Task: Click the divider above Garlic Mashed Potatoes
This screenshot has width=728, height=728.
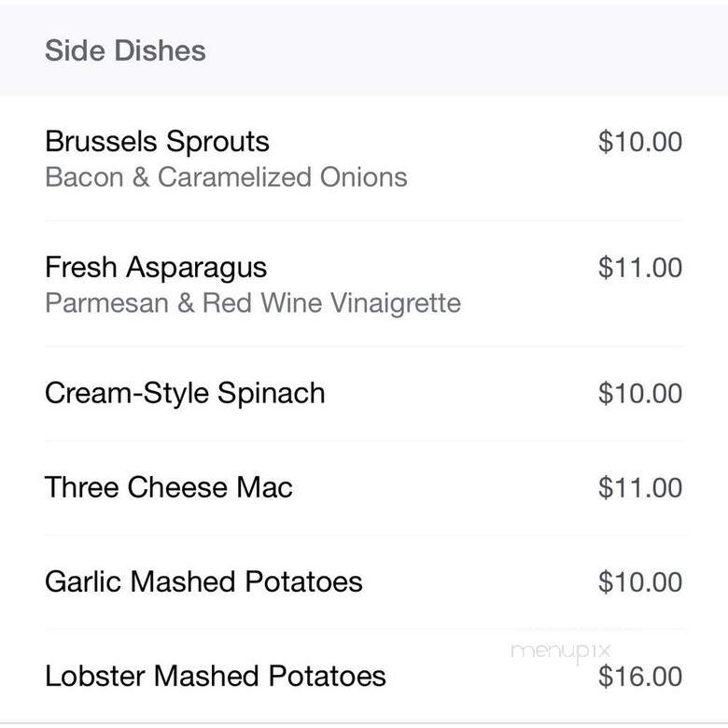Action: coord(364,535)
